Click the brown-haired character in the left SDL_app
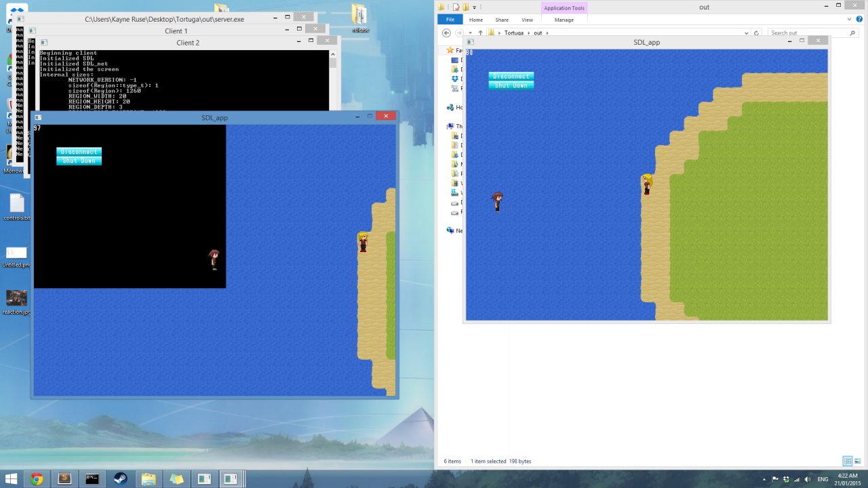868x488 pixels. tap(214, 260)
